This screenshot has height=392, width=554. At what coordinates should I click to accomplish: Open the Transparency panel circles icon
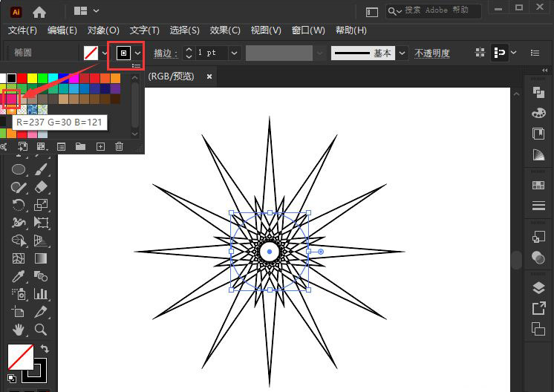coord(538,257)
